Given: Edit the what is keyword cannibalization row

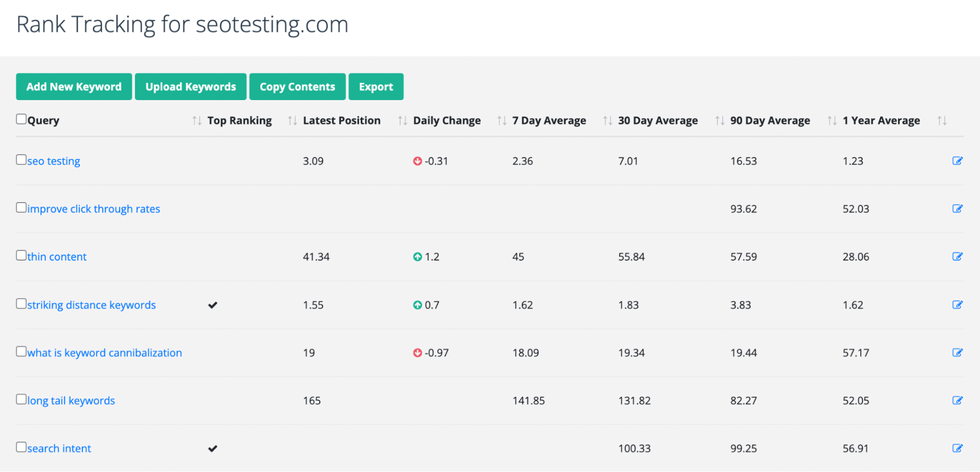Looking at the screenshot, I should coord(957,352).
